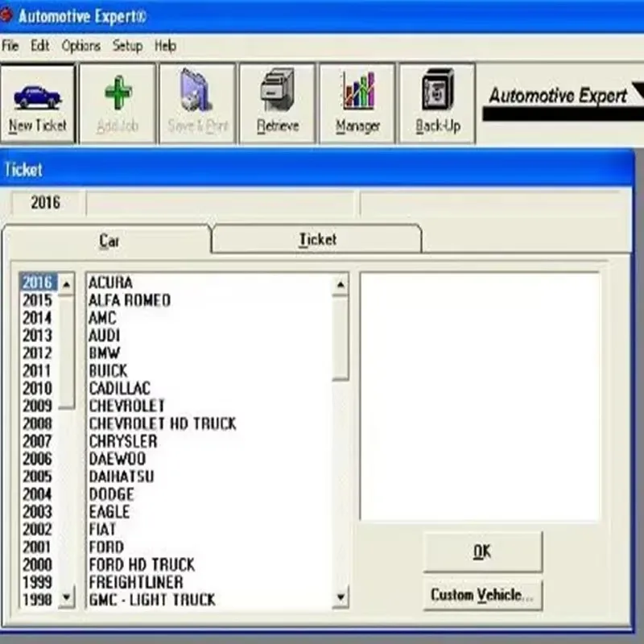
Task: Click the New Ticket car icon
Action: (36, 96)
